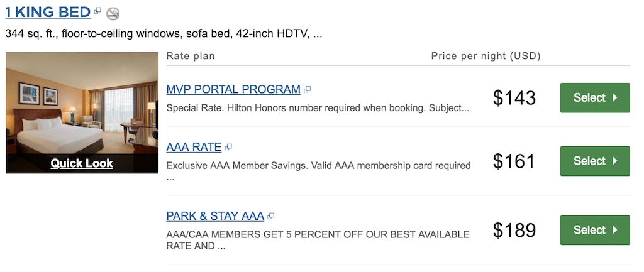Image resolution: width=644 pixels, height=272 pixels.
Task: Click the popup icon beside MVP PORTAL PROGRAM
Action: click(307, 89)
